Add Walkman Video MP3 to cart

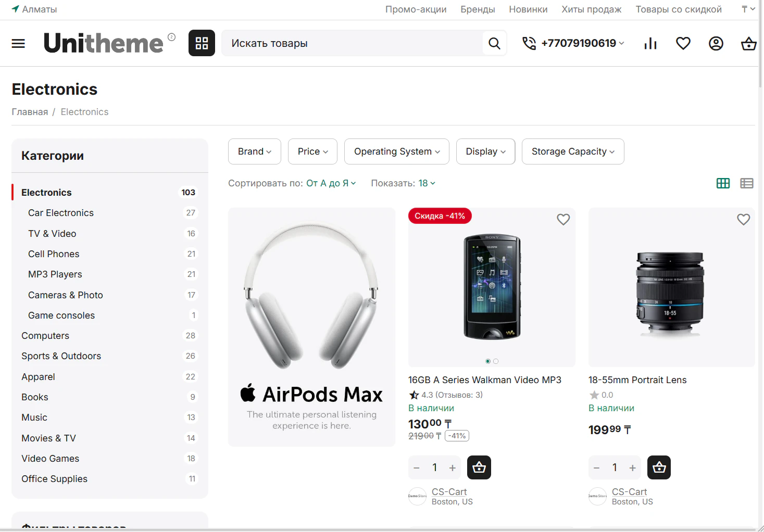479,467
